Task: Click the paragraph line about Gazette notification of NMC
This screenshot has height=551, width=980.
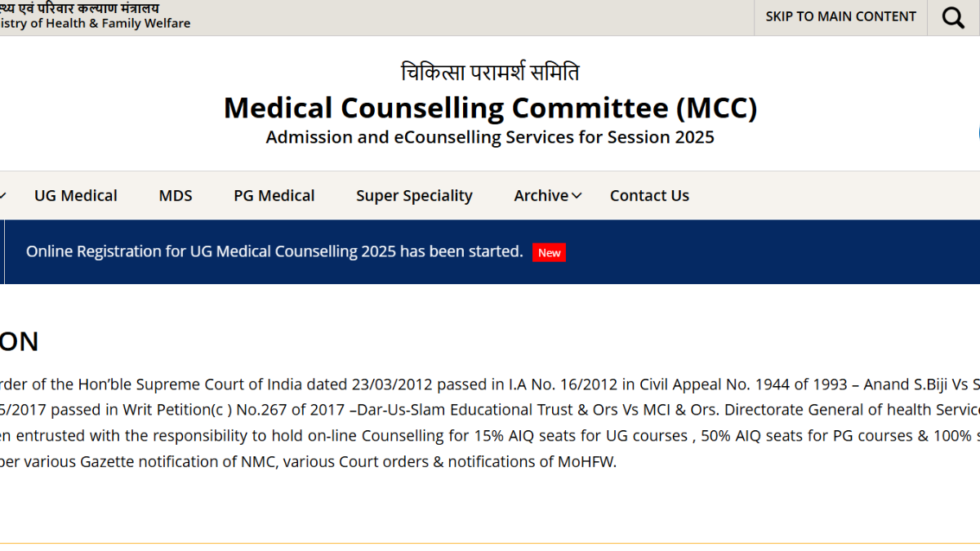Action: click(x=309, y=462)
